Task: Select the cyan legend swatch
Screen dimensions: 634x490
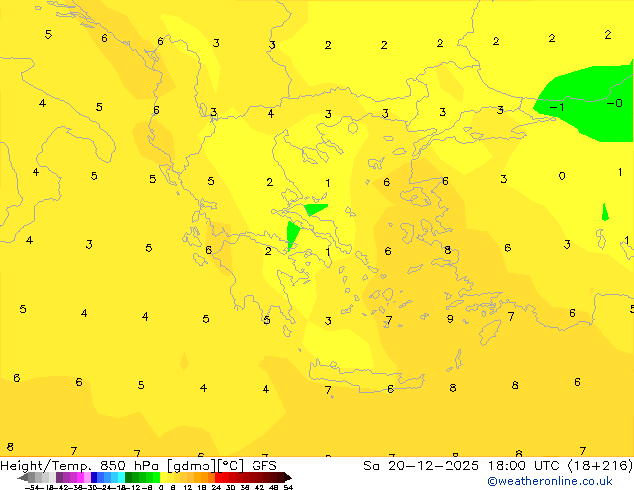Action: [x=121, y=477]
